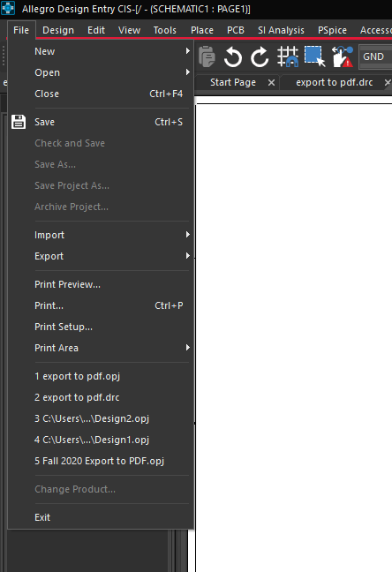The width and height of the screenshot is (392, 572).
Task: Close the Start Page tab
Action: click(x=271, y=83)
